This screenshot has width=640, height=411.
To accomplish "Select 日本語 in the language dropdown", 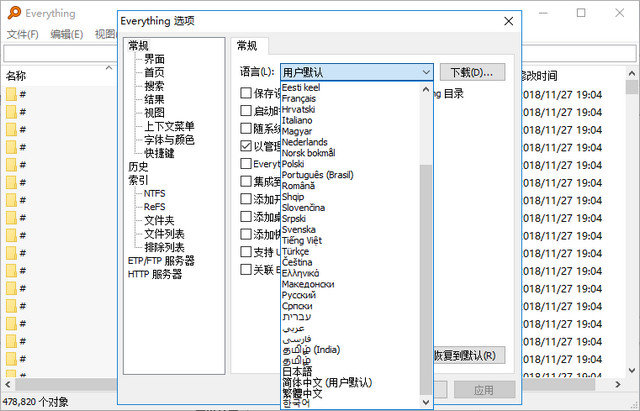I will [297, 371].
